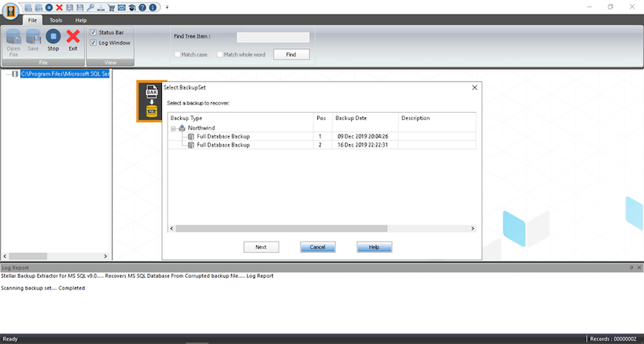Open the Help ribbon tab
Screen dimensions: 644x344
[x=81, y=20]
